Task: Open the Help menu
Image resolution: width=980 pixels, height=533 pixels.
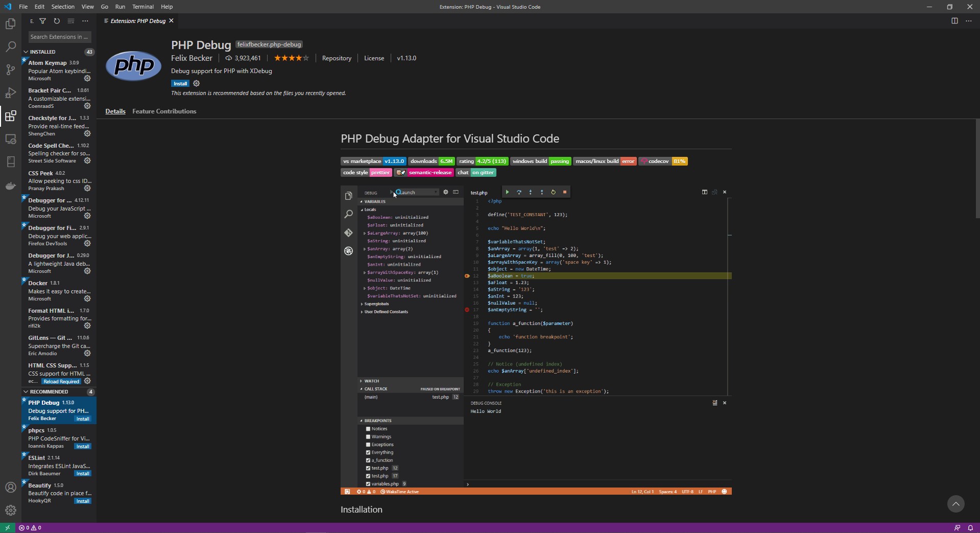Action: [166, 7]
